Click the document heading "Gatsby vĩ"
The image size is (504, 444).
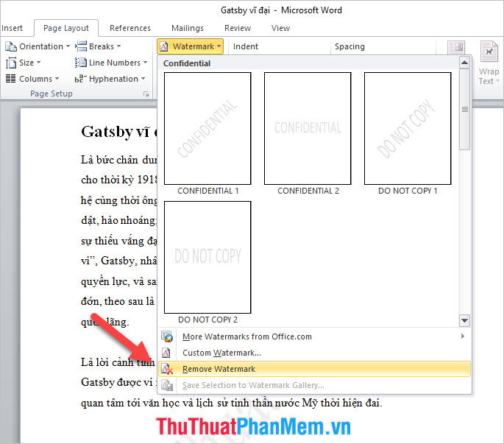116,132
